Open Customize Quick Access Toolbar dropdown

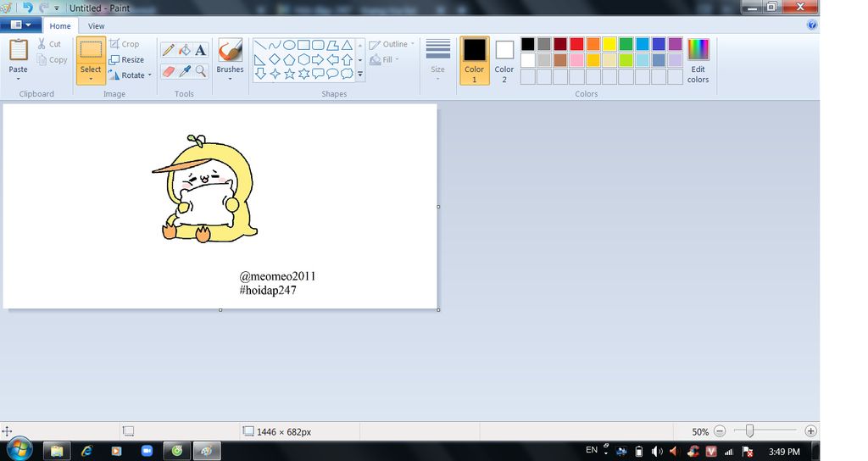point(57,8)
